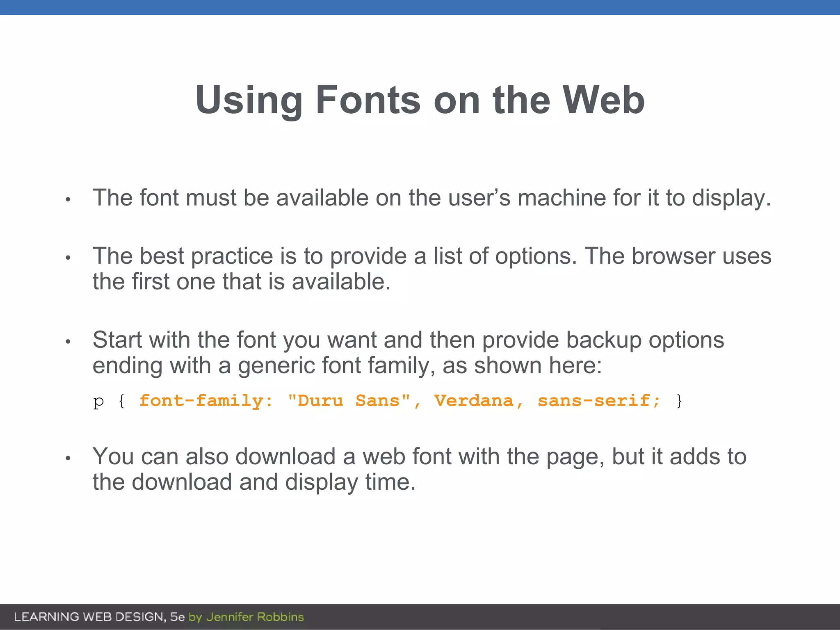The width and height of the screenshot is (840, 630).
Task: Click the line "The best practice is to provide a list of options"
Action: pos(432,256)
